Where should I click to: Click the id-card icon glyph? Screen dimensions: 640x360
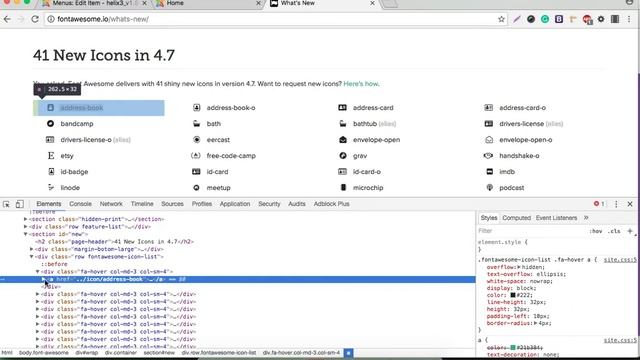coord(196,172)
